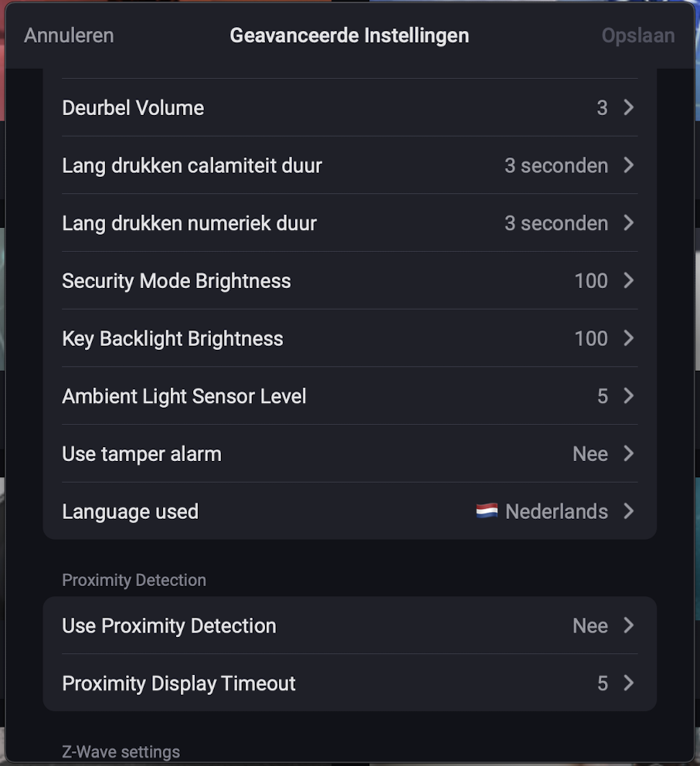This screenshot has width=700, height=766.
Task: Click the Key Backlight Brightness chevron
Action: (628, 339)
